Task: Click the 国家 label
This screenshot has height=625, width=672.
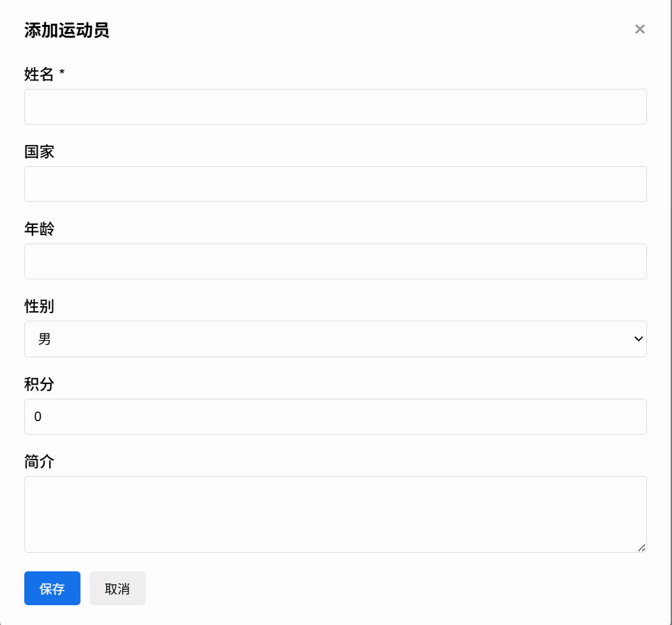Action: click(x=39, y=151)
